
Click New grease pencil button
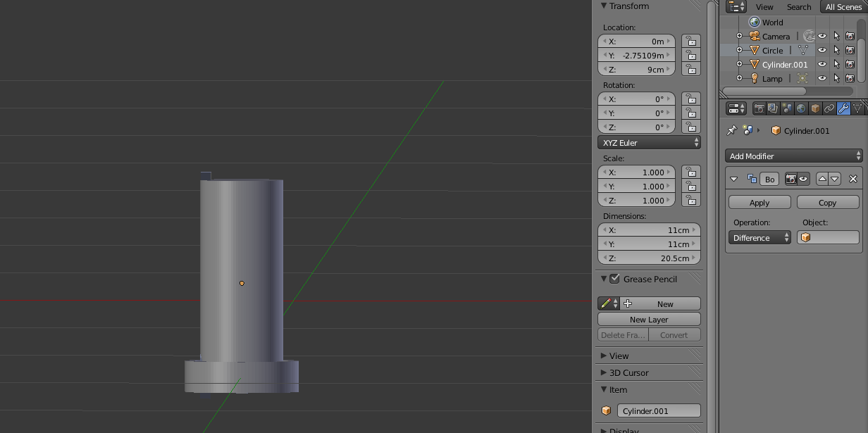click(660, 303)
